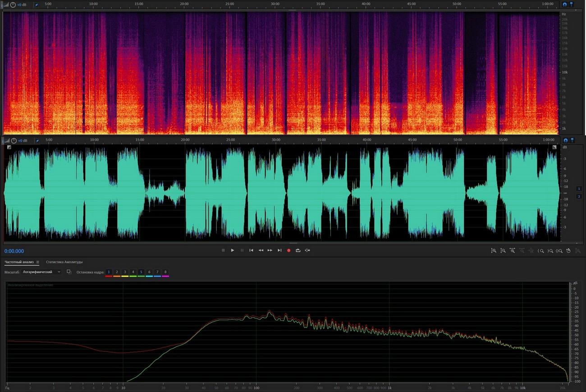Toggle channel 1 enable button beside waveform

pos(579,188)
